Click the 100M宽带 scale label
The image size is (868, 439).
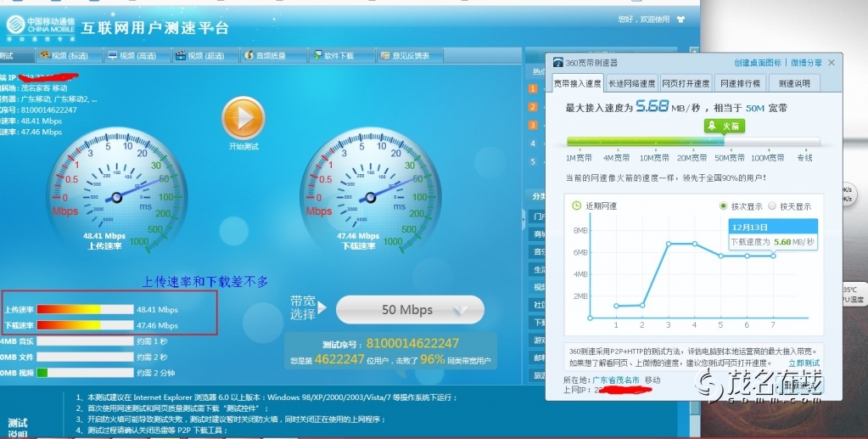(767, 158)
